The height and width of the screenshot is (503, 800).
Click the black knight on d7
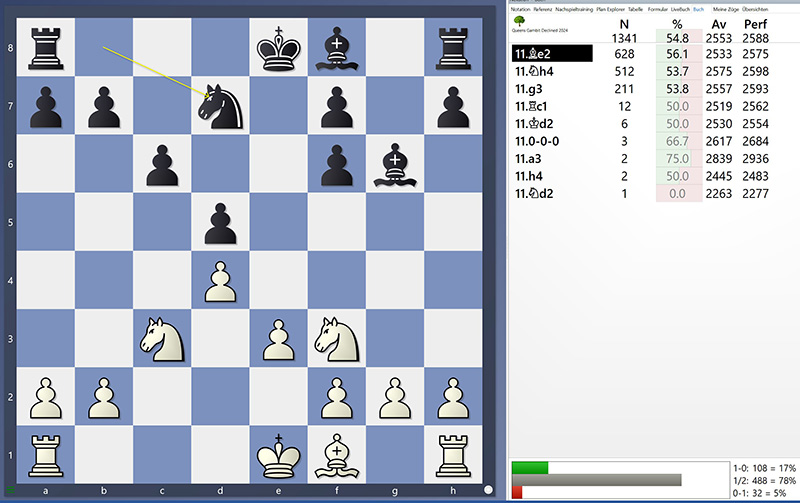[221, 107]
